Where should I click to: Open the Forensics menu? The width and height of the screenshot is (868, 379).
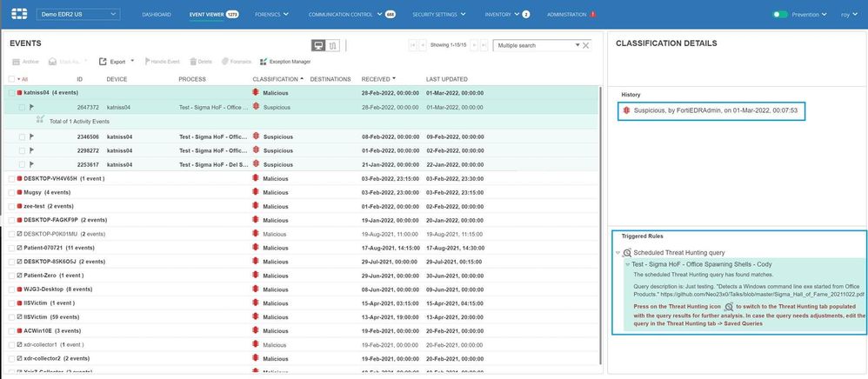point(271,15)
